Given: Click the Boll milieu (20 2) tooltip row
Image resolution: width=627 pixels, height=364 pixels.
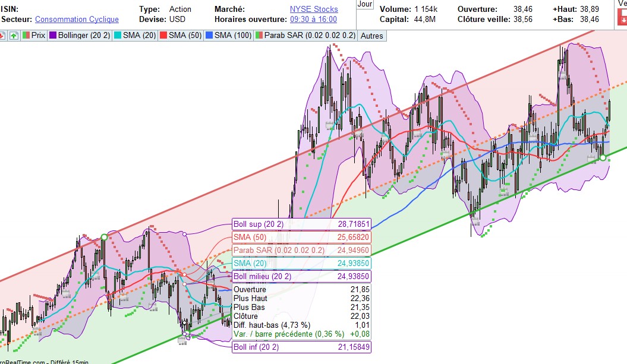Looking at the screenshot, I should click(301, 277).
